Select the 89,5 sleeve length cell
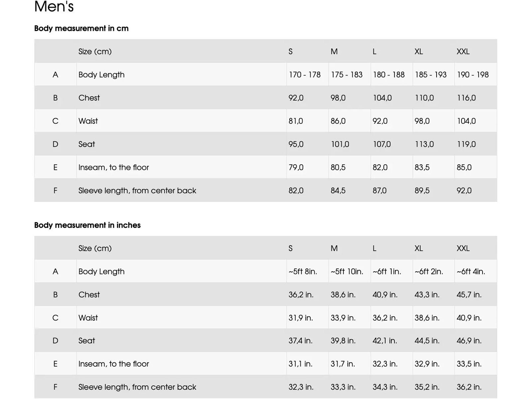Viewport: 532px width, 399px height. click(x=422, y=191)
